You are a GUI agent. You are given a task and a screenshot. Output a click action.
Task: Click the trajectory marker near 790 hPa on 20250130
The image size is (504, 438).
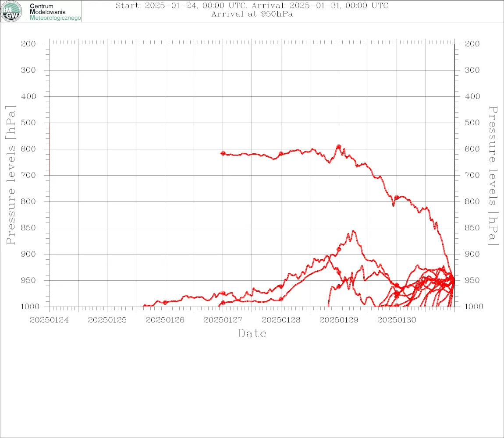(x=397, y=198)
